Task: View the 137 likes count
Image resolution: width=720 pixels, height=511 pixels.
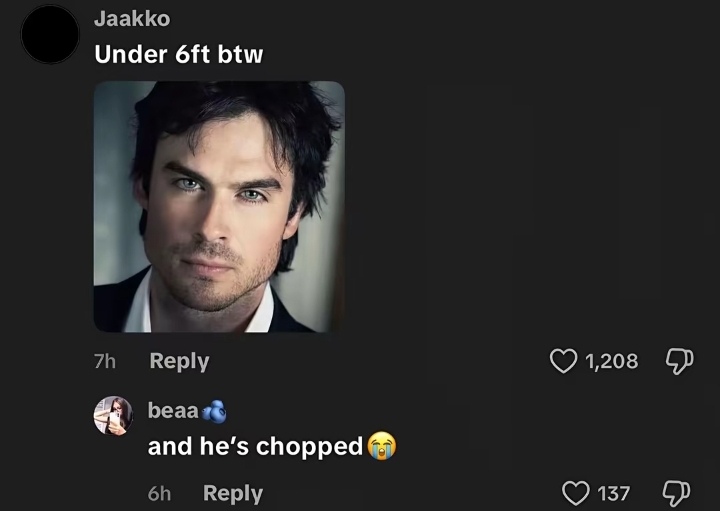Action: click(x=613, y=494)
